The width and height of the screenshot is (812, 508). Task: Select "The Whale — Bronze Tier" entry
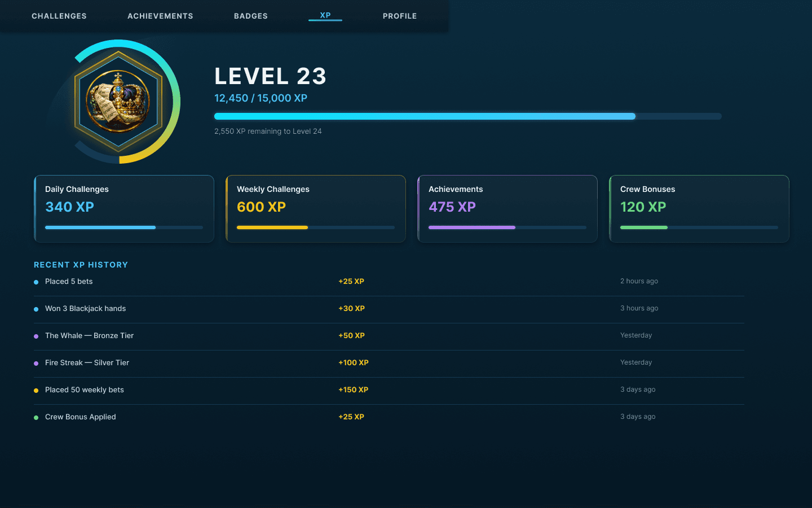click(x=389, y=336)
